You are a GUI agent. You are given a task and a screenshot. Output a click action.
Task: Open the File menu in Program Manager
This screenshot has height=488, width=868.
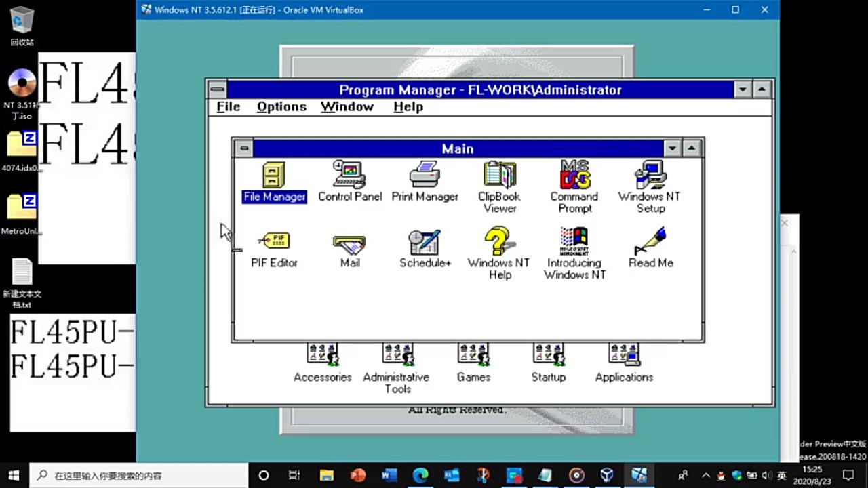click(x=229, y=106)
